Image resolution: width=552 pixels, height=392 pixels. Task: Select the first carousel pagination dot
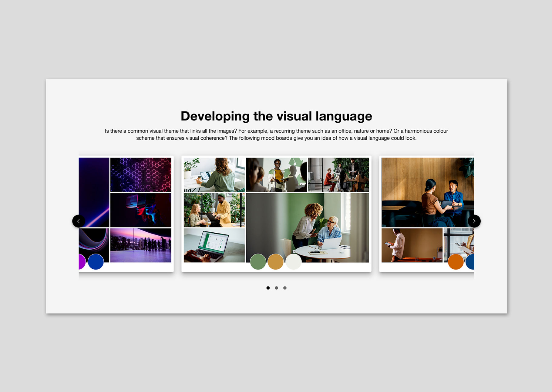click(x=268, y=288)
